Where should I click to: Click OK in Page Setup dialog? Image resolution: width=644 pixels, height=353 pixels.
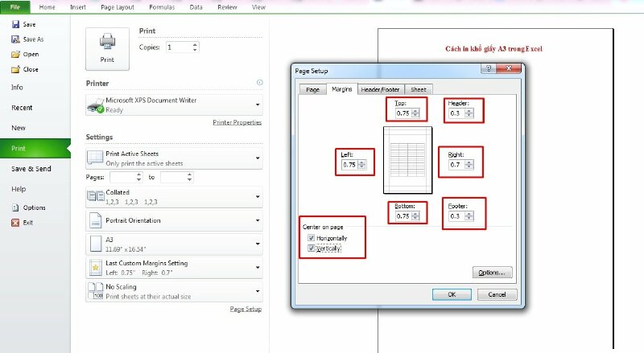(452, 294)
